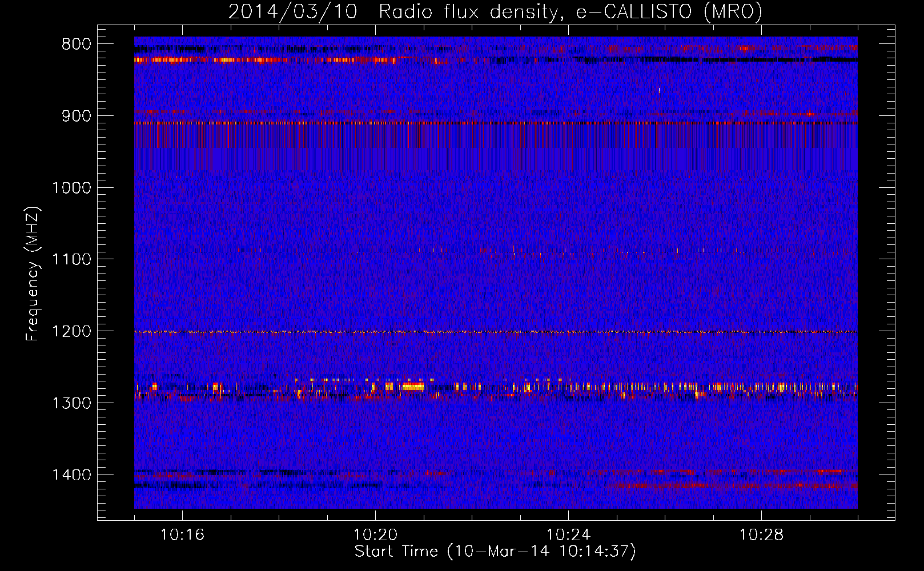Click the 10:24 time axis label
Viewport: 924px width, 571px height.
pos(568,535)
